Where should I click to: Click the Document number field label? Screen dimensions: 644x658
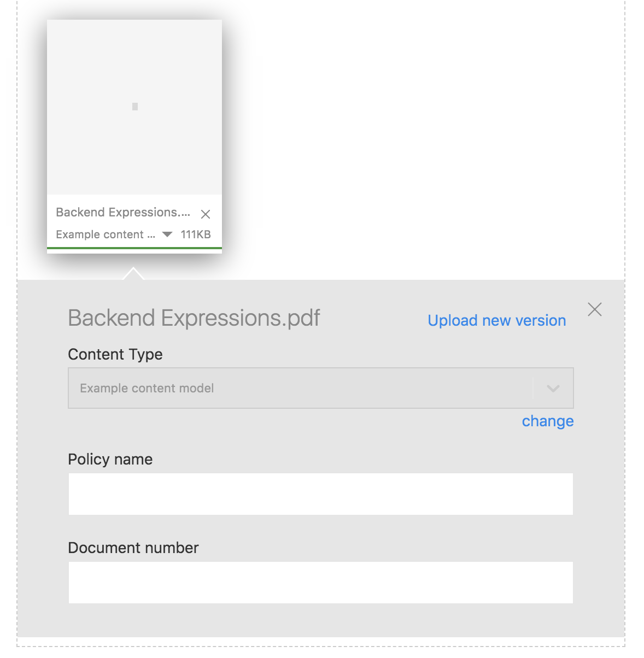pos(133,548)
